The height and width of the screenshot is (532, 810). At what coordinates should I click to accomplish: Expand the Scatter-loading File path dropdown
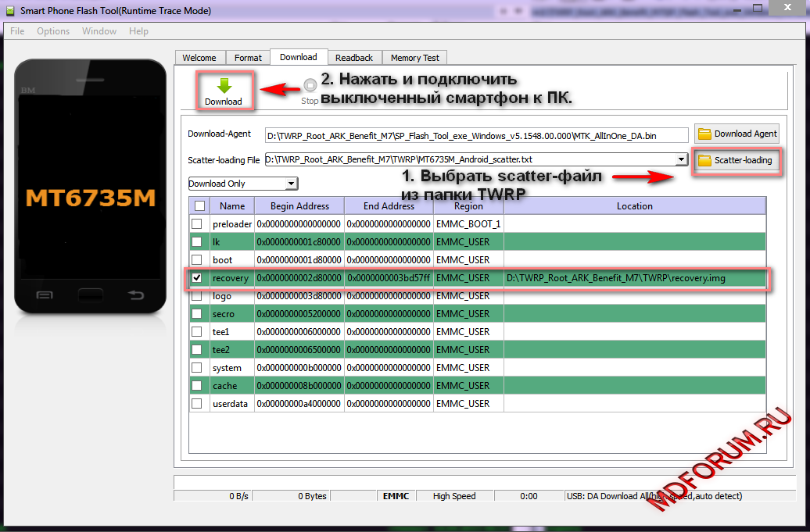[x=682, y=159]
